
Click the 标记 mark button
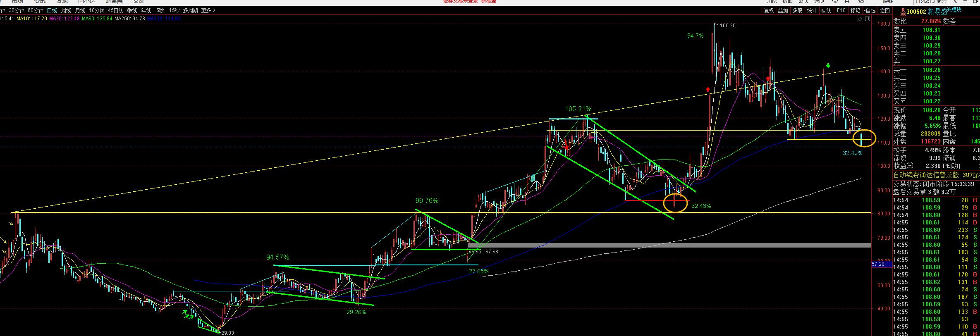point(855,10)
